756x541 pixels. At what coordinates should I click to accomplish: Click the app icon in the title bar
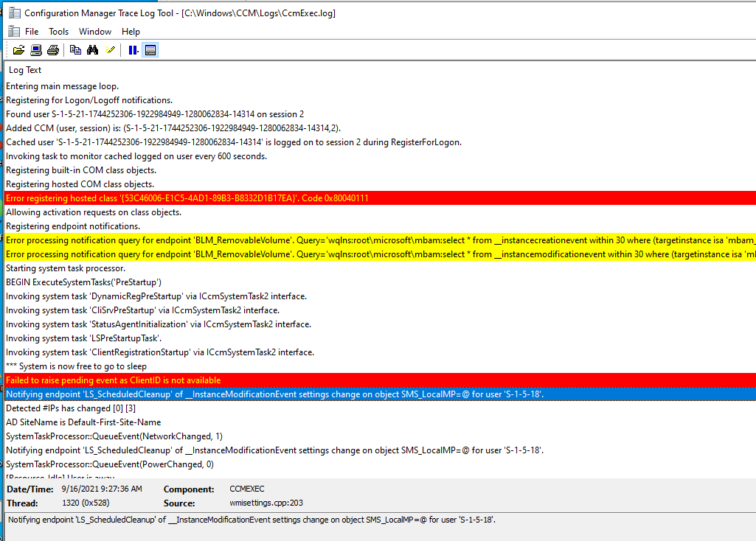15,13
